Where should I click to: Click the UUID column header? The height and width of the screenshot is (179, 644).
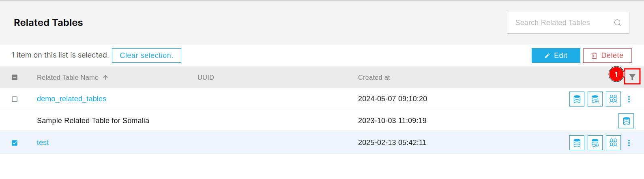206,77
